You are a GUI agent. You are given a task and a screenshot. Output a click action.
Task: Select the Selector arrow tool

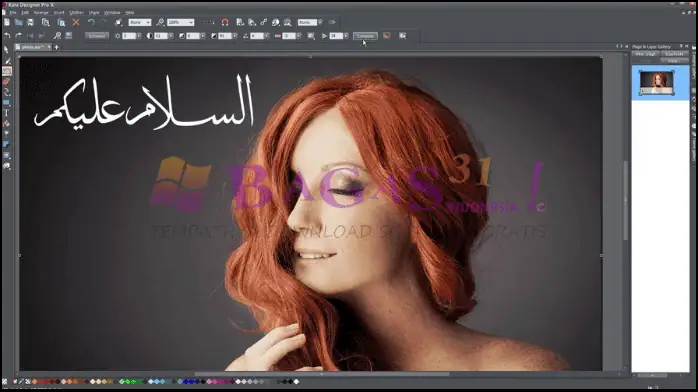point(6,49)
